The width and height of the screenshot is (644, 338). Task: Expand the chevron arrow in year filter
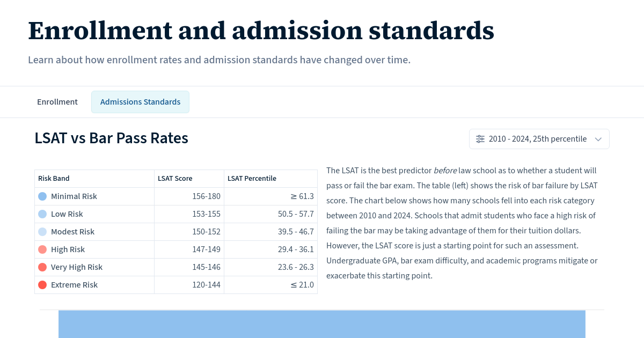pos(598,139)
